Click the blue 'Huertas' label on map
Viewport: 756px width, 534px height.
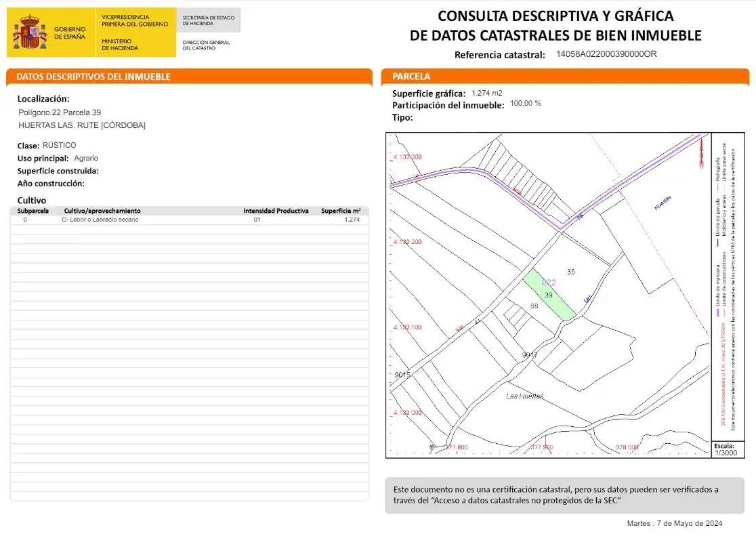point(663,203)
